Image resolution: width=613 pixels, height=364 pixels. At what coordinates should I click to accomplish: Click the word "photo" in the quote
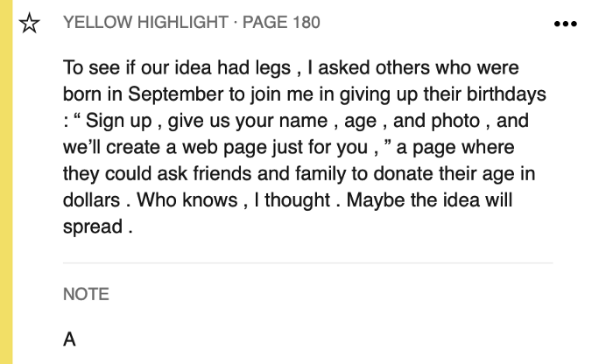click(455, 122)
